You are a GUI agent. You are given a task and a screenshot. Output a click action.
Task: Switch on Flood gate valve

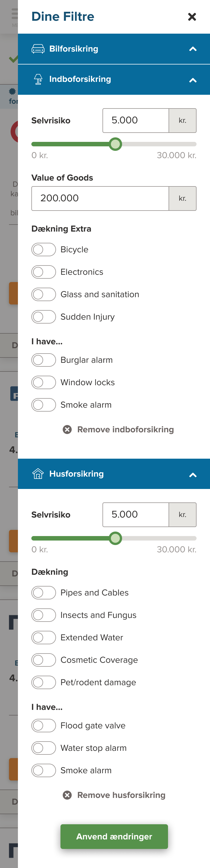point(43,726)
